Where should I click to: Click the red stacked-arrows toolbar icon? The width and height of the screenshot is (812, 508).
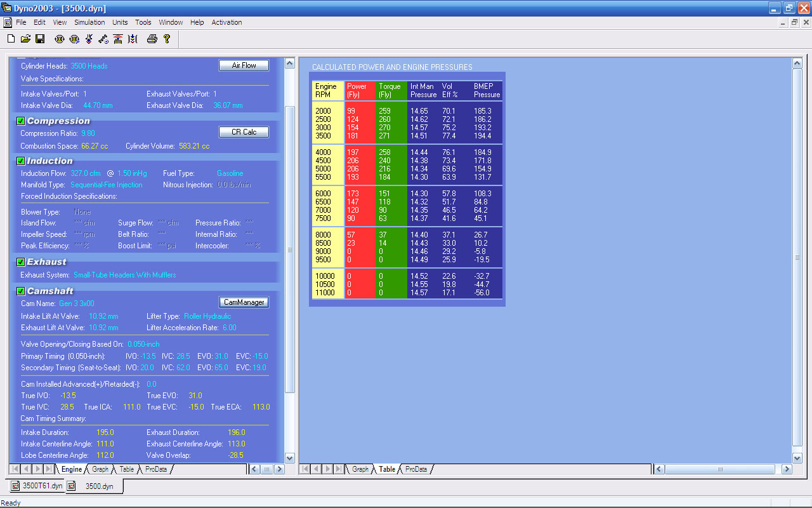tap(118, 39)
